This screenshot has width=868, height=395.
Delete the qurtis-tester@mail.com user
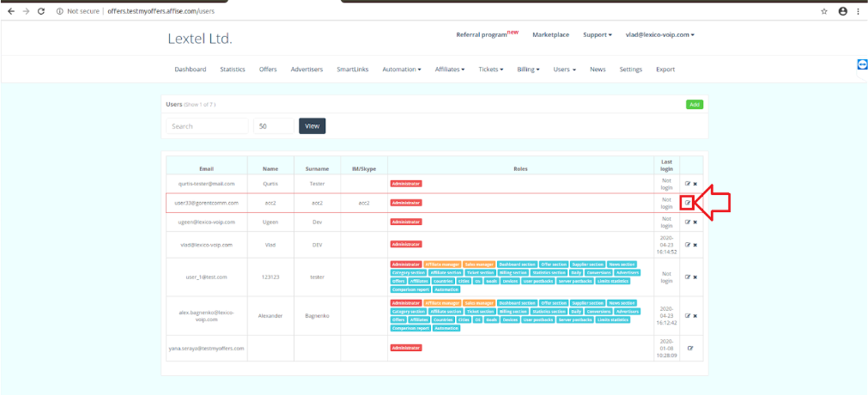point(695,184)
